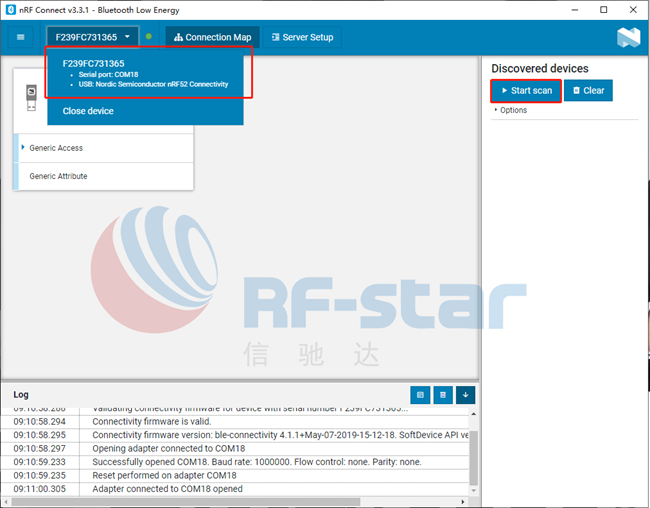Switch to Server Setup tab
650x508 pixels.
coord(302,37)
